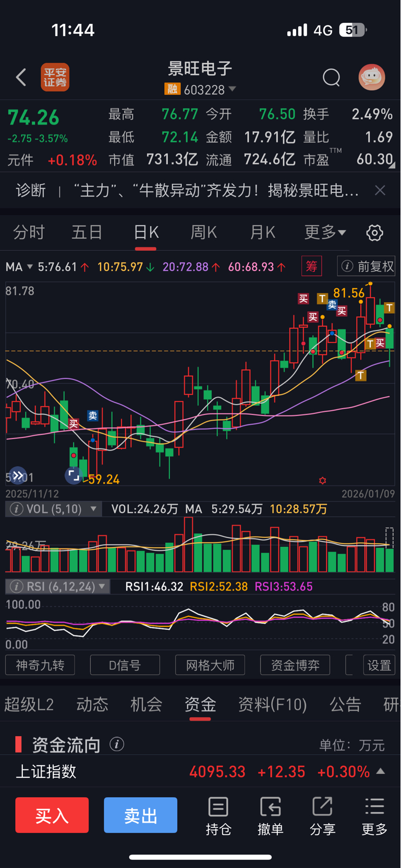Tap the mascot avatar icon
The width and height of the screenshot is (401, 868).
pyautogui.click(x=372, y=77)
